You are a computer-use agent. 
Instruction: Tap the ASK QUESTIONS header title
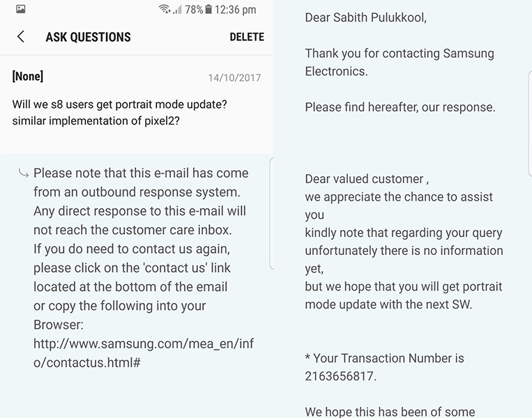88,37
